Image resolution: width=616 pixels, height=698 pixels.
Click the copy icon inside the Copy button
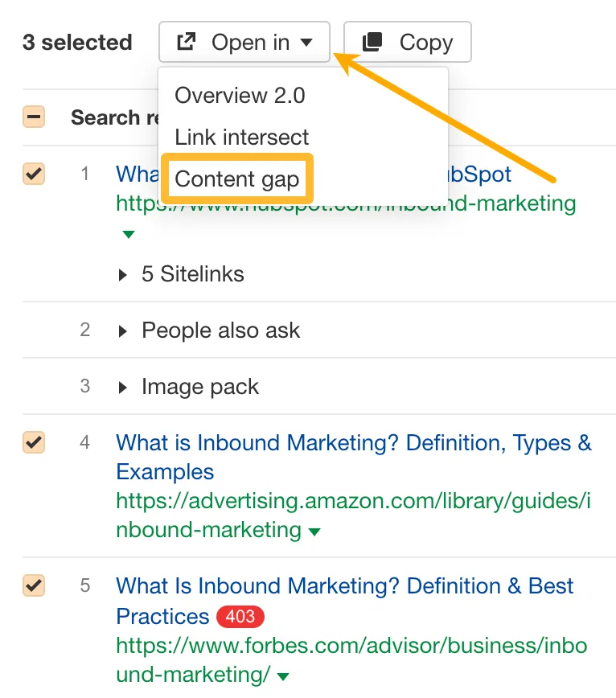(x=370, y=41)
